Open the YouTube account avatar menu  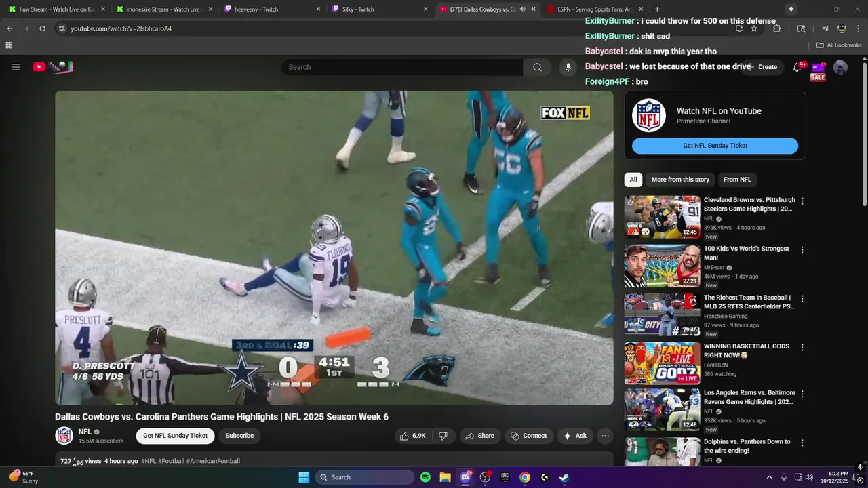pos(840,67)
